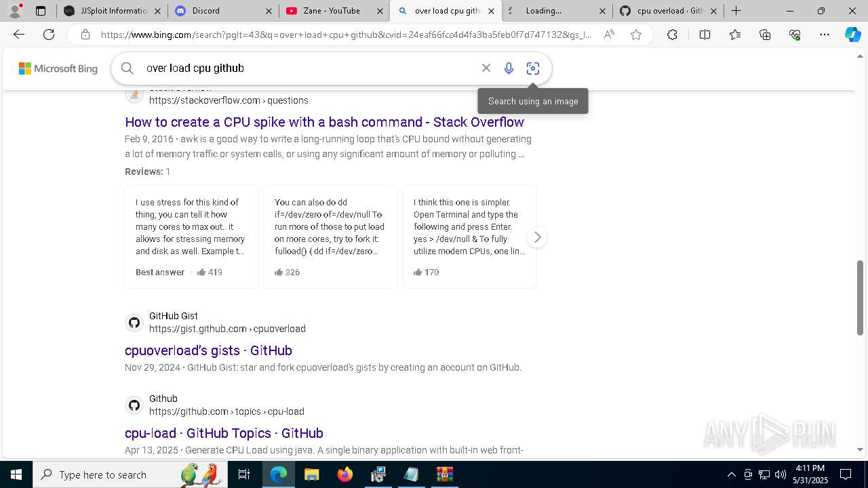
Task: Open Edge Settings and more menu
Action: click(825, 35)
